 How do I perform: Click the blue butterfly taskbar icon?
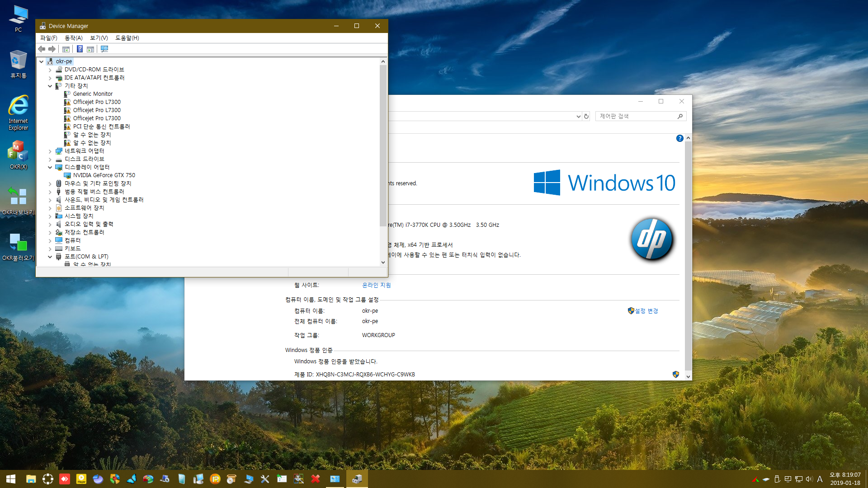click(132, 479)
